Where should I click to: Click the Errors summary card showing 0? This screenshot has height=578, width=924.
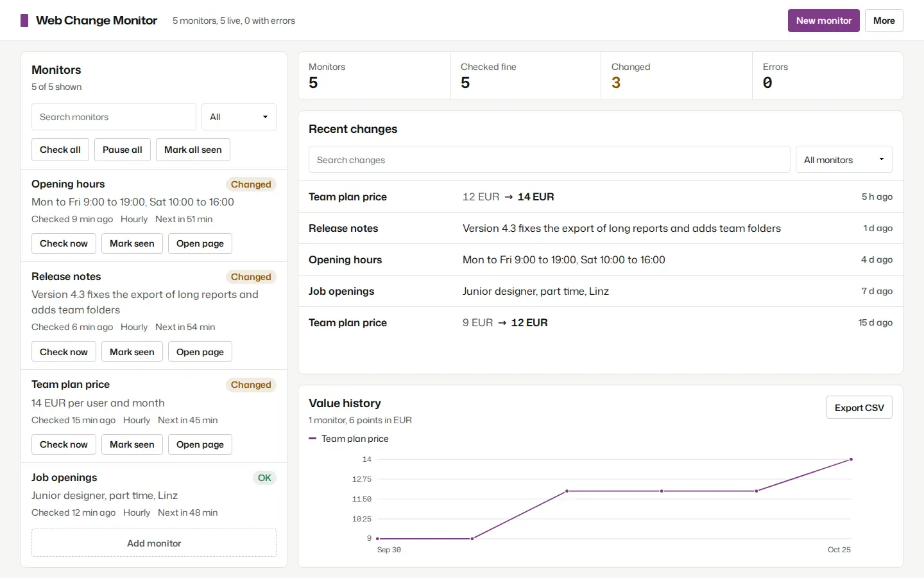pos(828,76)
